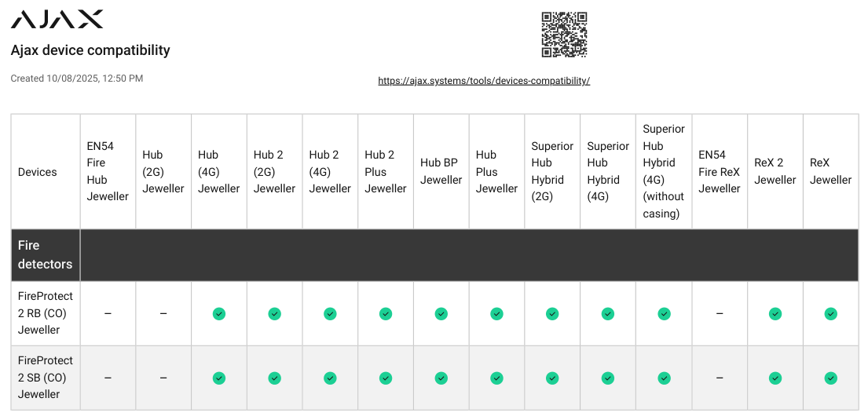
Task: Click the AJAX logo at top
Action: coord(57,20)
